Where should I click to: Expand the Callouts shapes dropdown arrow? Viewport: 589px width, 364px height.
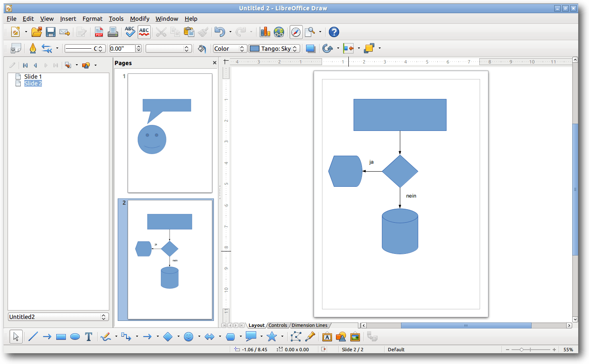click(x=261, y=337)
